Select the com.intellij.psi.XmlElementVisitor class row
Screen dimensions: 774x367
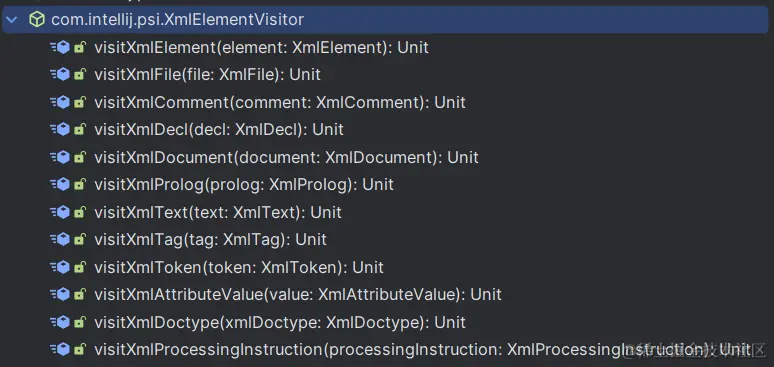tap(385, 20)
